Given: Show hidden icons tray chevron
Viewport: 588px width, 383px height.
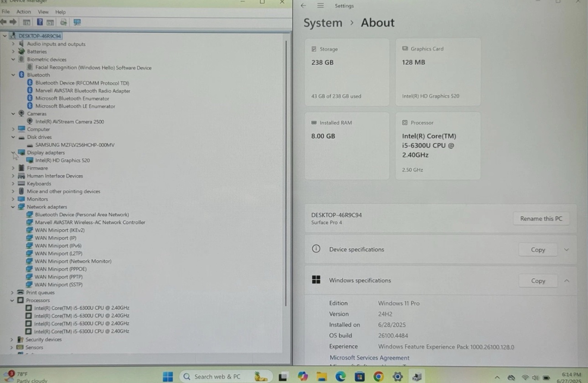Looking at the screenshot, I should (497, 378).
